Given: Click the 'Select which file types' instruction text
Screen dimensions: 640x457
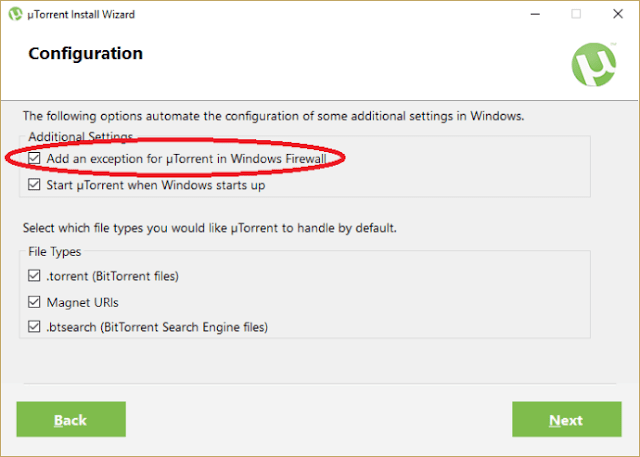Looking at the screenshot, I should coord(210,228).
